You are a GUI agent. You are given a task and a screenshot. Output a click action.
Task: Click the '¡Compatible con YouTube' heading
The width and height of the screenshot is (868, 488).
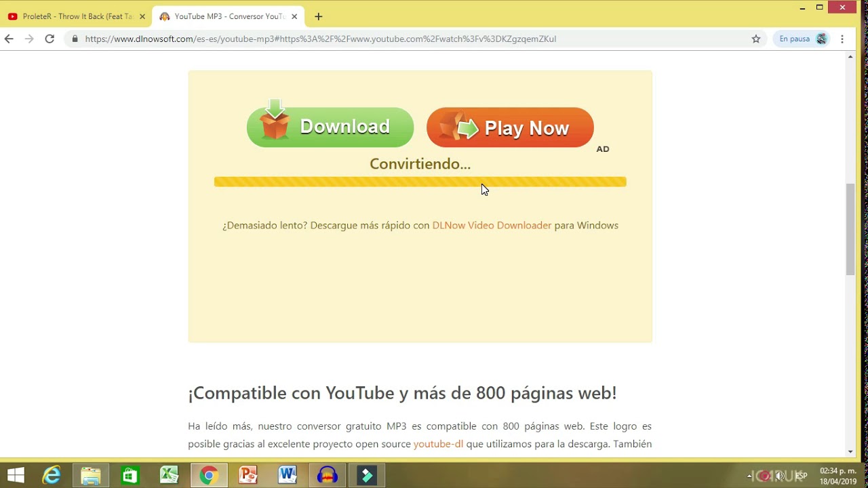(x=402, y=393)
